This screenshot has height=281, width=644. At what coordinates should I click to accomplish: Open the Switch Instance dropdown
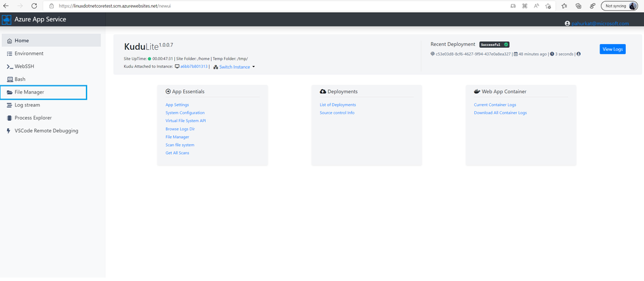234,67
